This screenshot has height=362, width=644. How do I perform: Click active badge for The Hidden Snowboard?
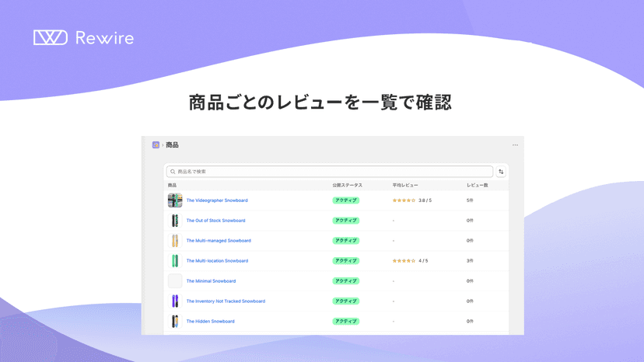point(346,322)
